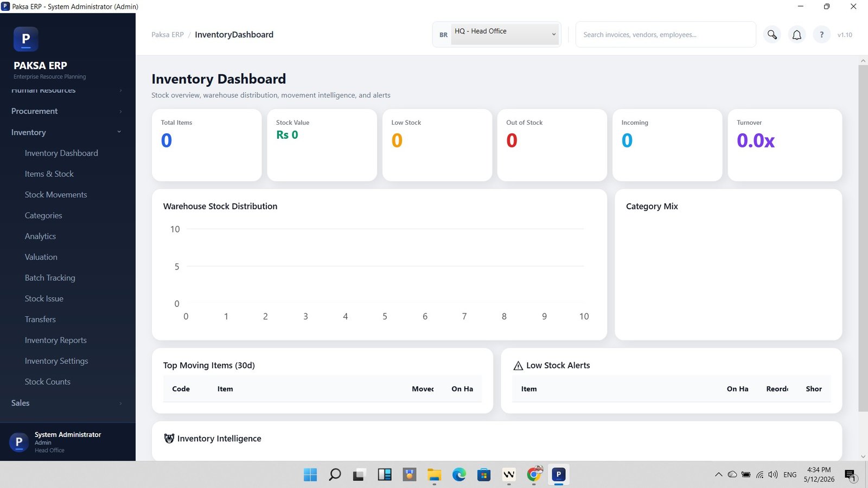Click the Low Stock card

(x=437, y=145)
